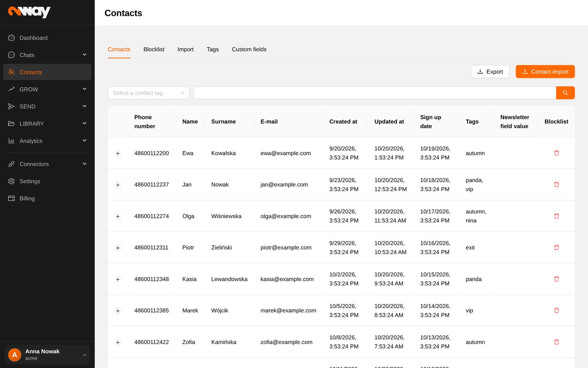The height and width of the screenshot is (368, 588).
Task: Click phone number 48600112237
Action: click(151, 184)
